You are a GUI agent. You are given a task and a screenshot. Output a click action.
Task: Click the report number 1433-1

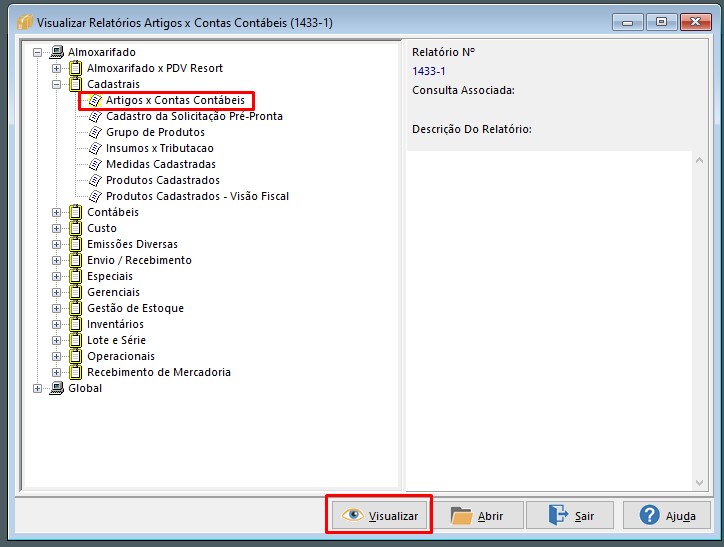[428, 71]
